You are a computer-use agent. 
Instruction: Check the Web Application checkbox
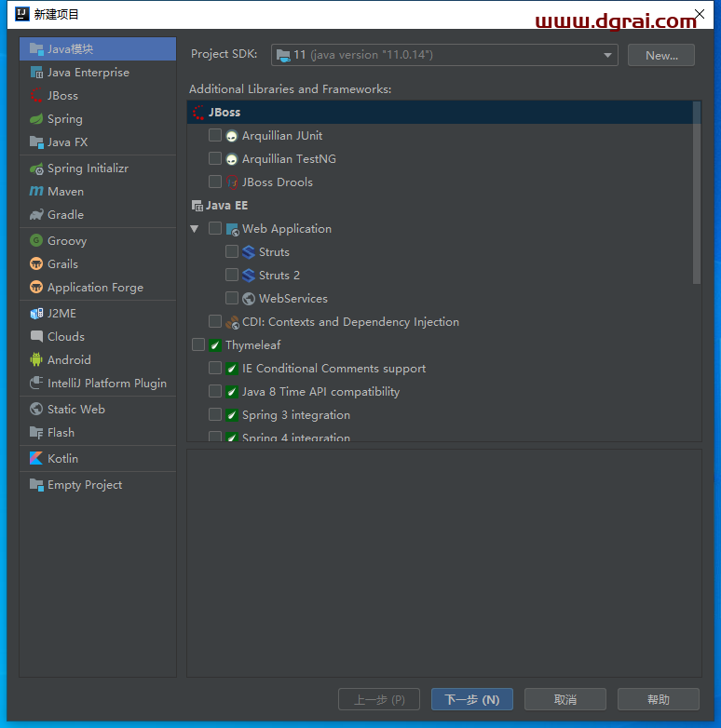coord(214,228)
